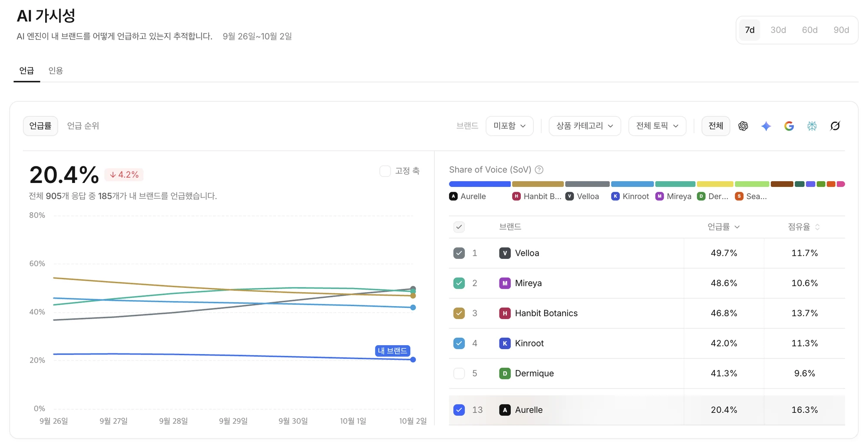Uncheck the Hanbit Botanics row checkbox
Viewport: 868px width, 444px height.
[x=459, y=313]
